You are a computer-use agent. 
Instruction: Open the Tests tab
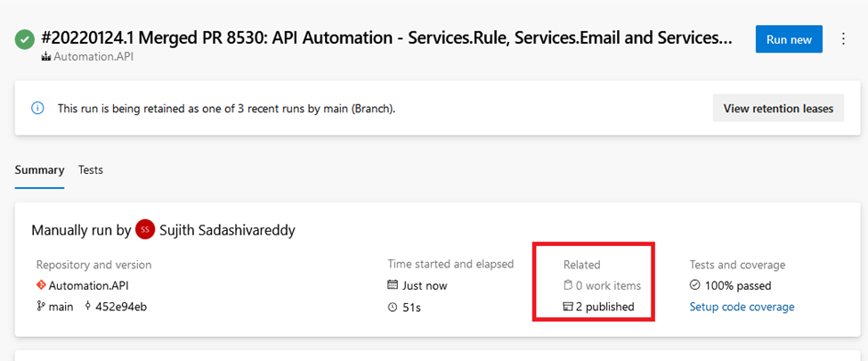pos(90,169)
